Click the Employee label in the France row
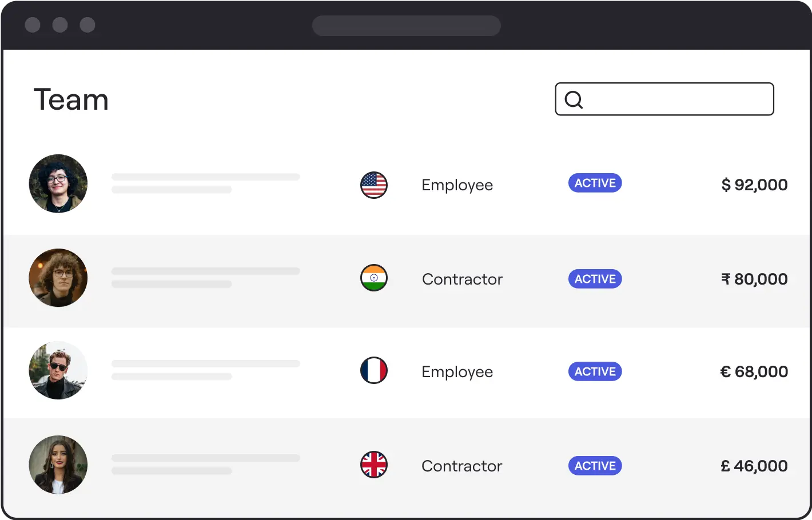The image size is (812, 520). [457, 372]
